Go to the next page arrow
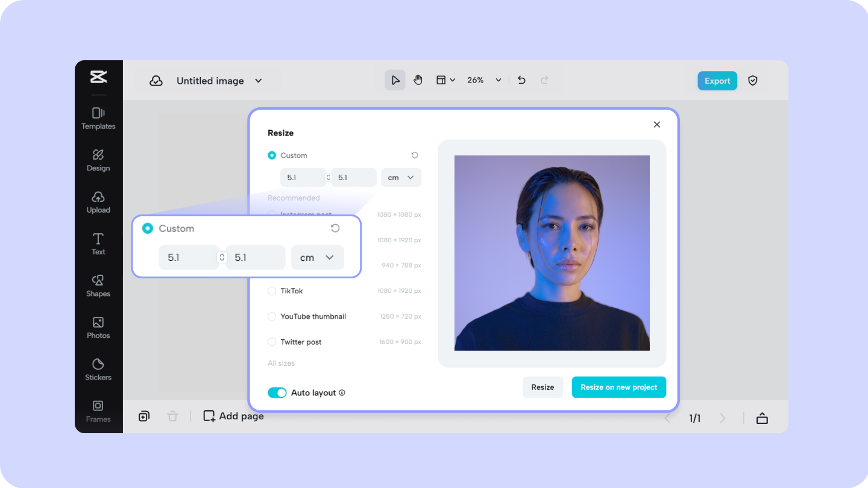868x488 pixels. [x=723, y=418]
